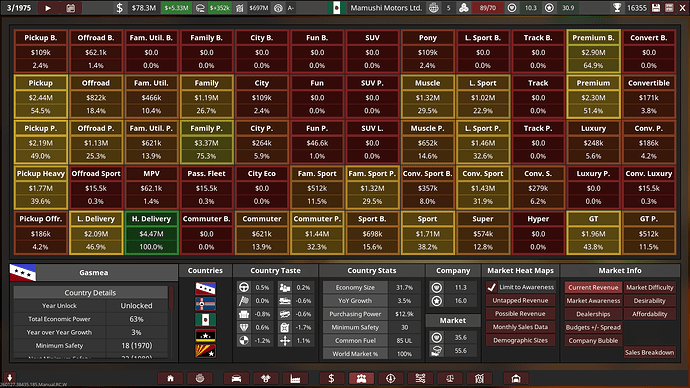Viewport: 690px width, 388px height.
Task: Open the calendar icon beside the date
Action: pyautogui.click(x=70, y=8)
